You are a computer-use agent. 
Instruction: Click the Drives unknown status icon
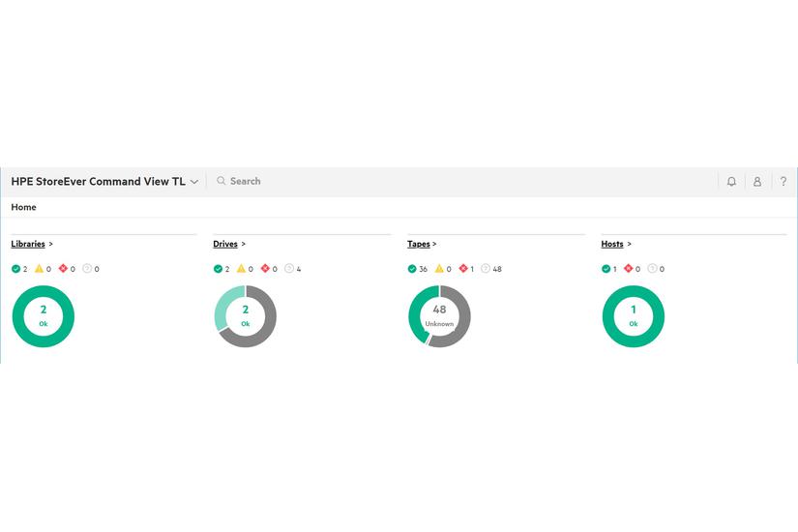pos(289,268)
